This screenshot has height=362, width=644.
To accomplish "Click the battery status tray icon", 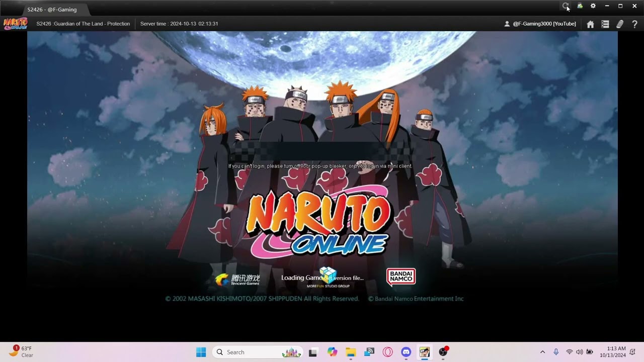I will [x=590, y=352].
